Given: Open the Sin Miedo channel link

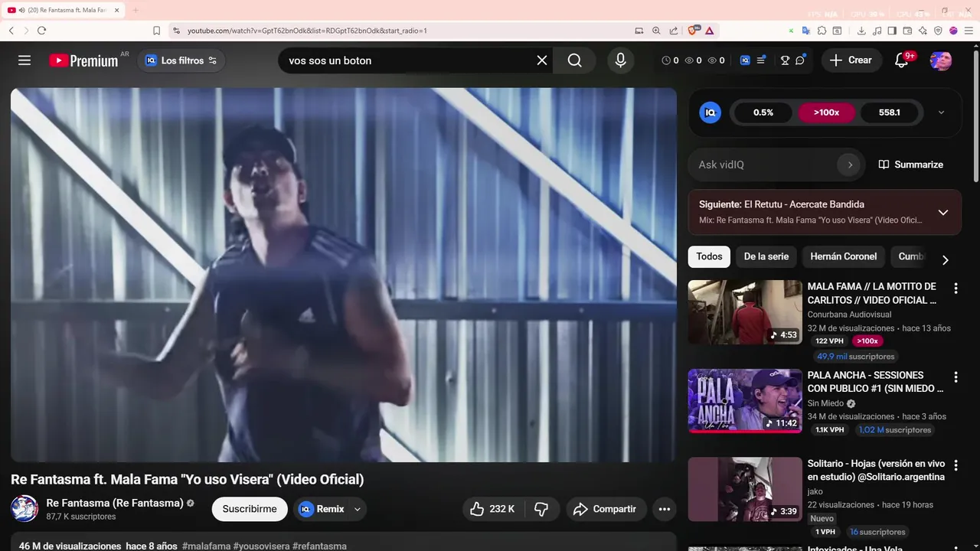Looking at the screenshot, I should 825,403.
